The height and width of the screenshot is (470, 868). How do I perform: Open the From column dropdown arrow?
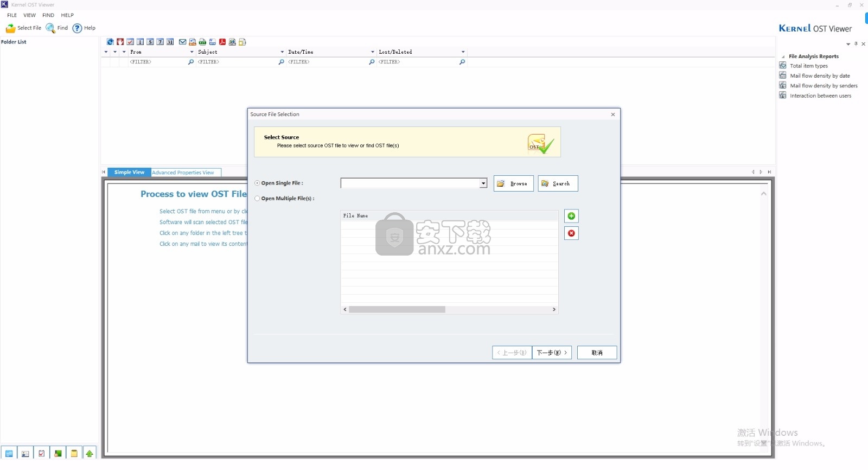pos(192,52)
